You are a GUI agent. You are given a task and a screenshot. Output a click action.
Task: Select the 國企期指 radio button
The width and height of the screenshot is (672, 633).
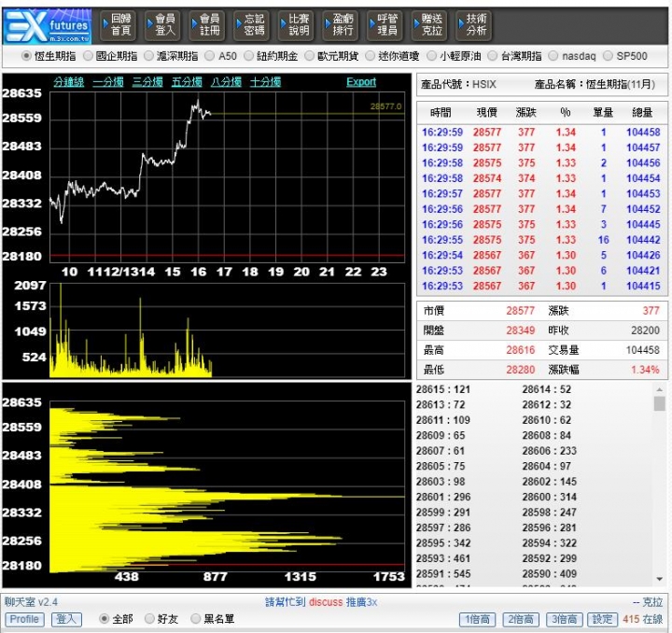(88, 56)
